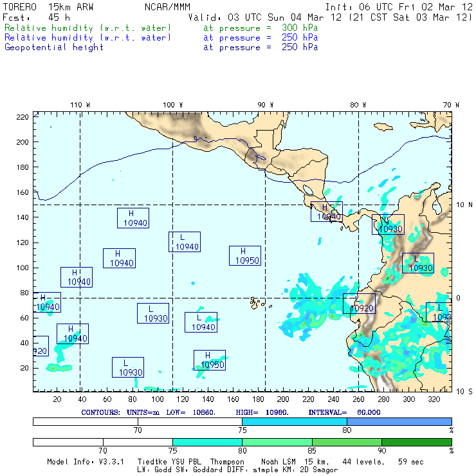Click the "10 S" latitude label
476x476 pixels.
coord(464,392)
